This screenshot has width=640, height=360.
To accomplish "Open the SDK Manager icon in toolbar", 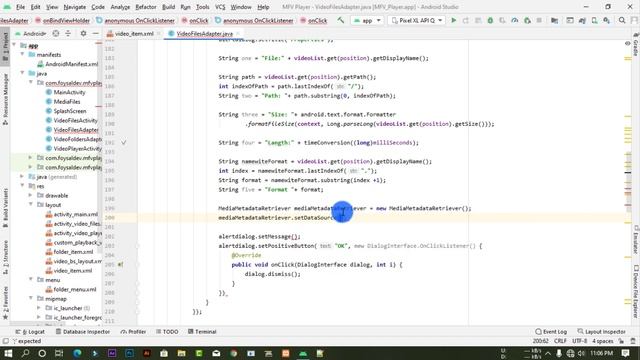I will [x=607, y=20].
